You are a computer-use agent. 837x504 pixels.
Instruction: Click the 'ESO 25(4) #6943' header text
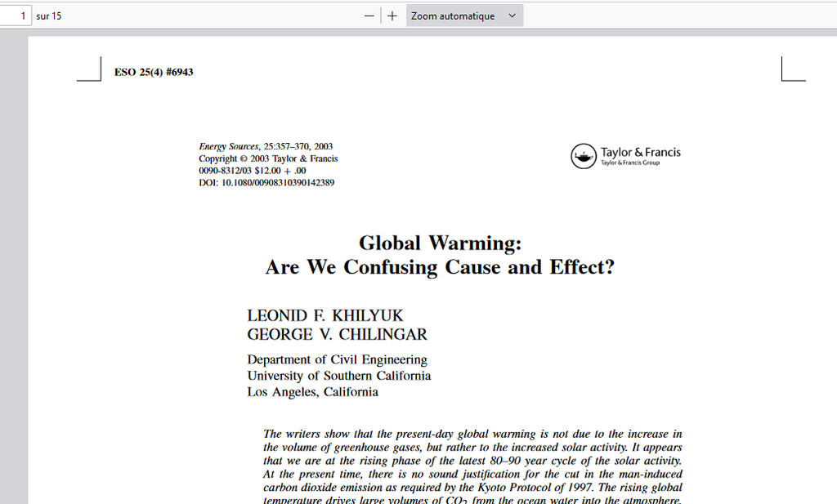click(154, 72)
